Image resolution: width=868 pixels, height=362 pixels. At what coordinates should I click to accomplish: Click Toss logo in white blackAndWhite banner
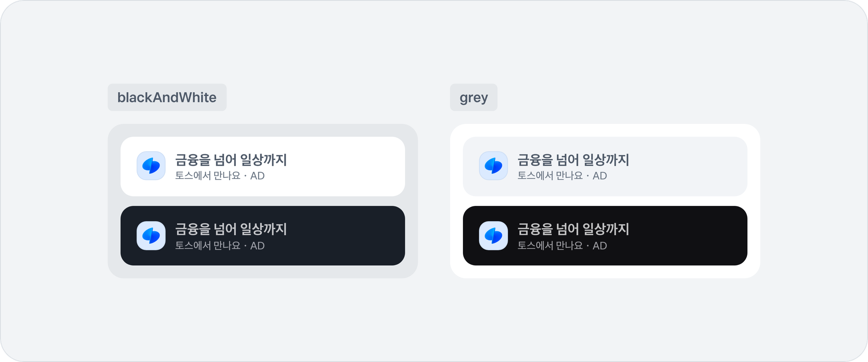151,166
